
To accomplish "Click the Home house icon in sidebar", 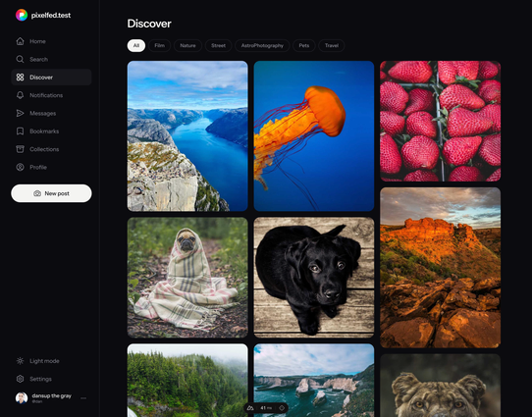I will click(x=20, y=41).
